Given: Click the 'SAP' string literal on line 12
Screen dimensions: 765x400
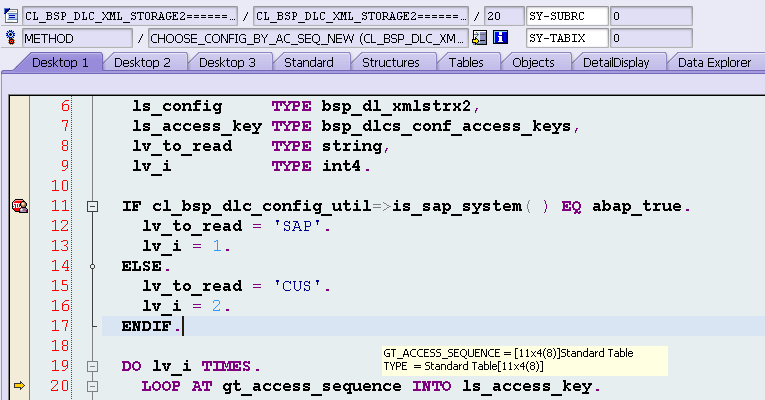Looking at the screenshot, I should click(297, 226).
